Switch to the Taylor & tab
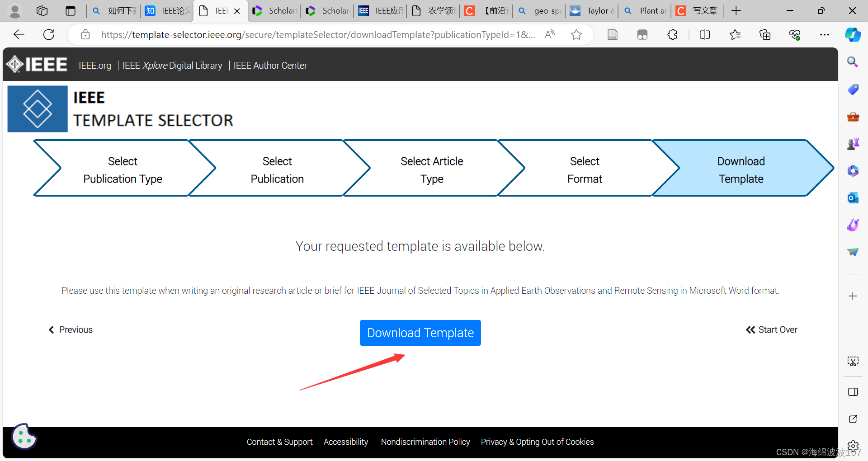This screenshot has height=461, width=868. (x=592, y=11)
